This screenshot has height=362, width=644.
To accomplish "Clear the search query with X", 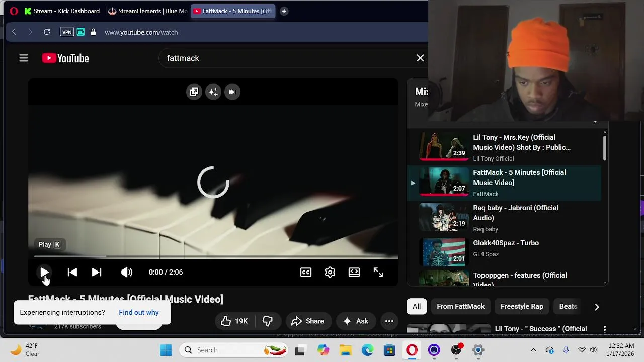I will tap(420, 58).
